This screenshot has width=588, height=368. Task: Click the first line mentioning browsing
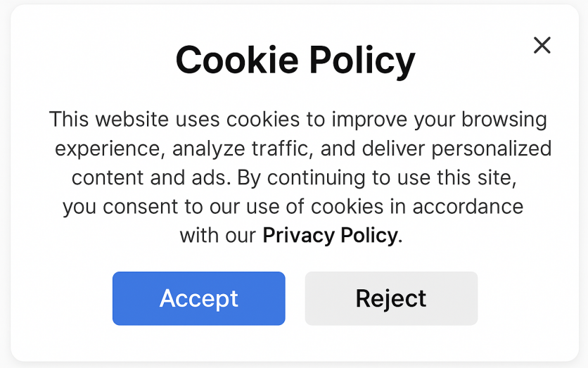pos(298,120)
